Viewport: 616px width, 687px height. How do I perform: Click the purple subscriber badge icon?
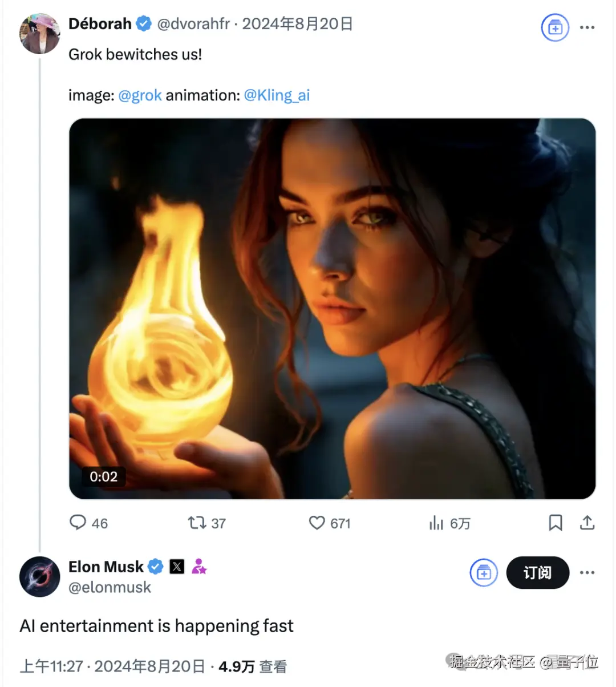click(199, 567)
